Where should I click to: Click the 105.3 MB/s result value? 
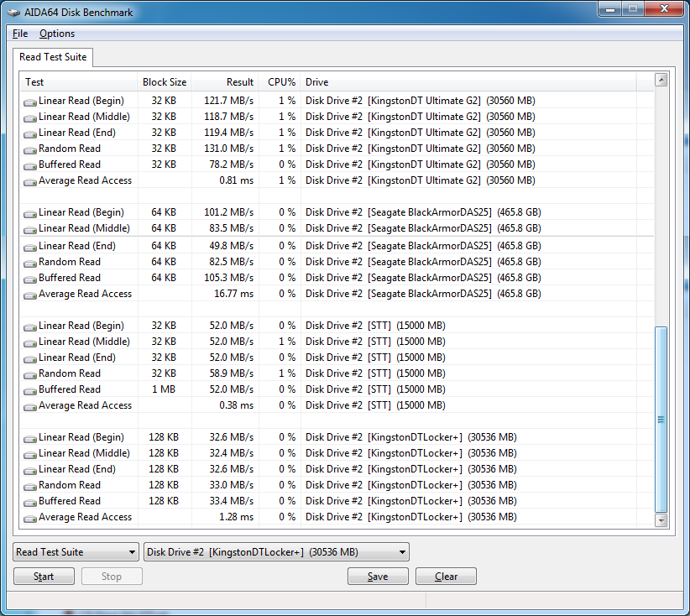coord(228,278)
